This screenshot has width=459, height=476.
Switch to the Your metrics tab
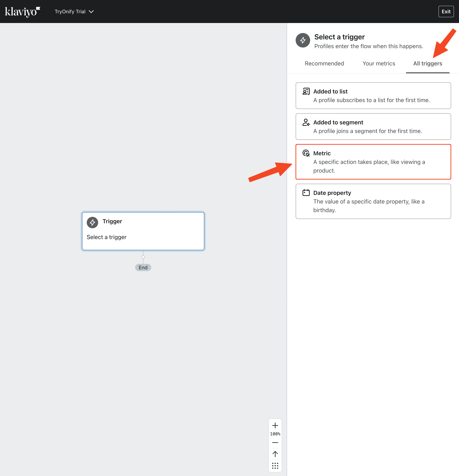click(379, 63)
